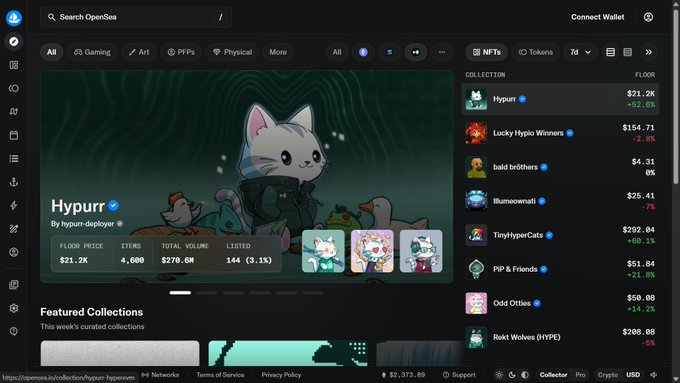Select the Art category filter
Screen dimensions: 680x383
coord(139,52)
